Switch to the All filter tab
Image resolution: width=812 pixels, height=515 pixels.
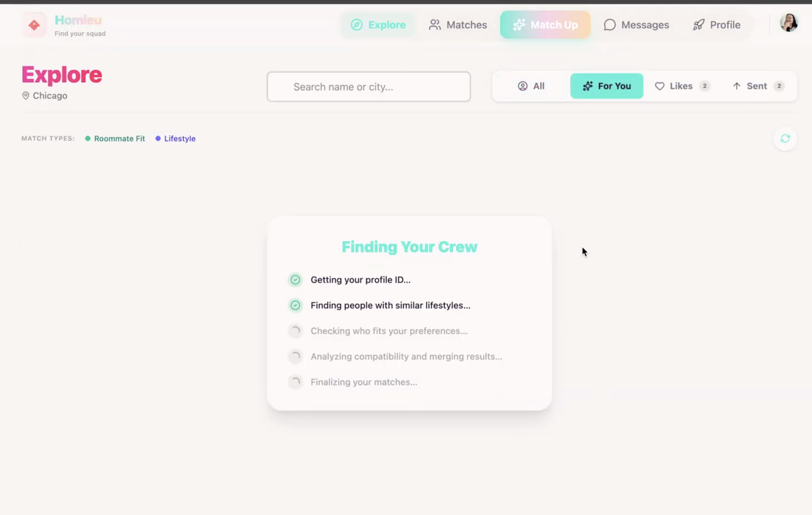tap(531, 86)
